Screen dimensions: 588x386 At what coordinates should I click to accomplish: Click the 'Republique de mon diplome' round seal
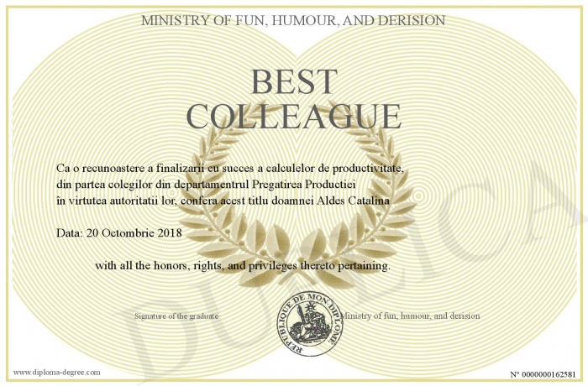coord(310,324)
